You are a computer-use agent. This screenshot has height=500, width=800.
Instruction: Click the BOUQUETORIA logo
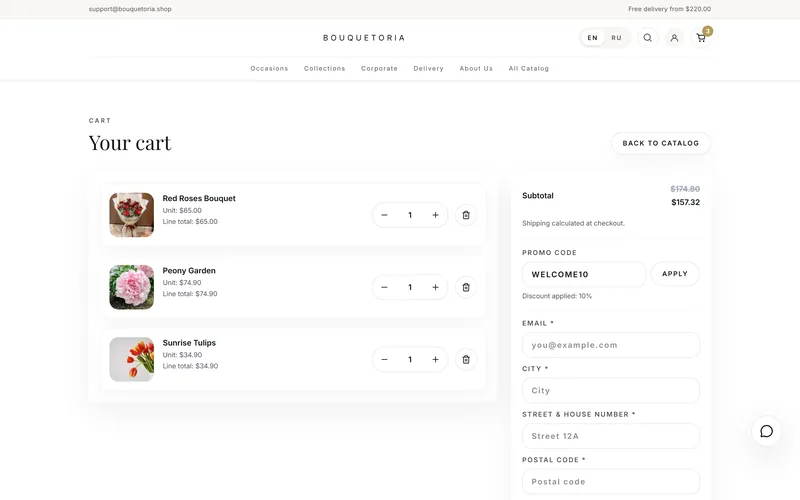(x=364, y=38)
